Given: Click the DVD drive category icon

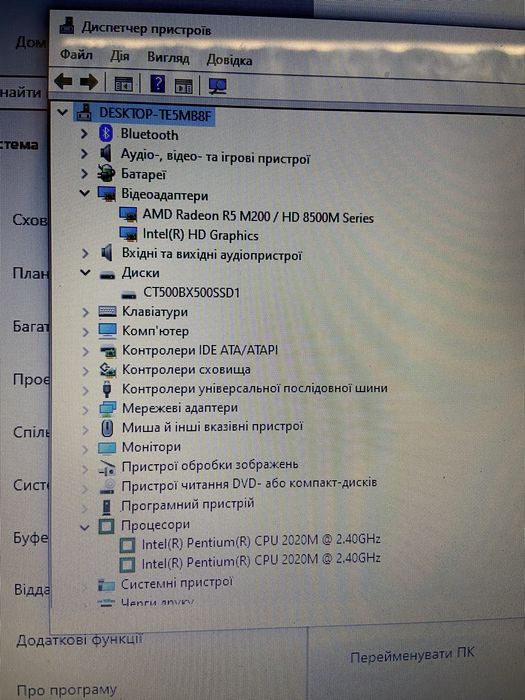Looking at the screenshot, I should pos(107,486).
